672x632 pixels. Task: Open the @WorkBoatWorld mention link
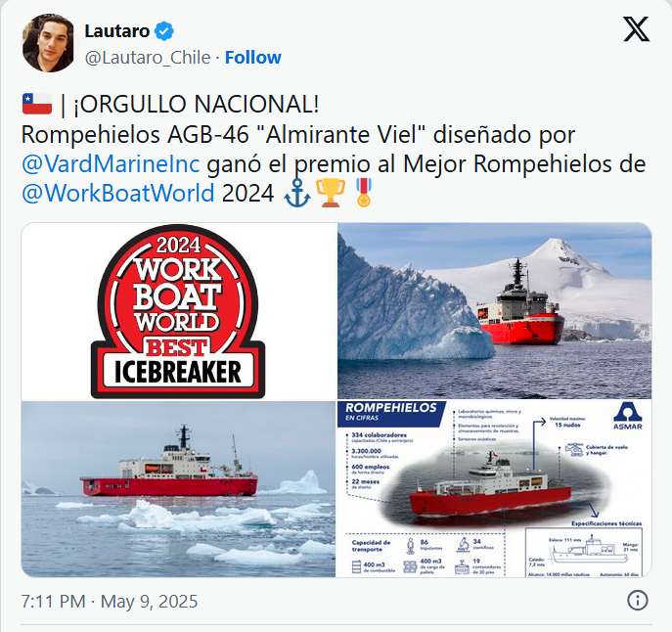pyautogui.click(x=117, y=193)
